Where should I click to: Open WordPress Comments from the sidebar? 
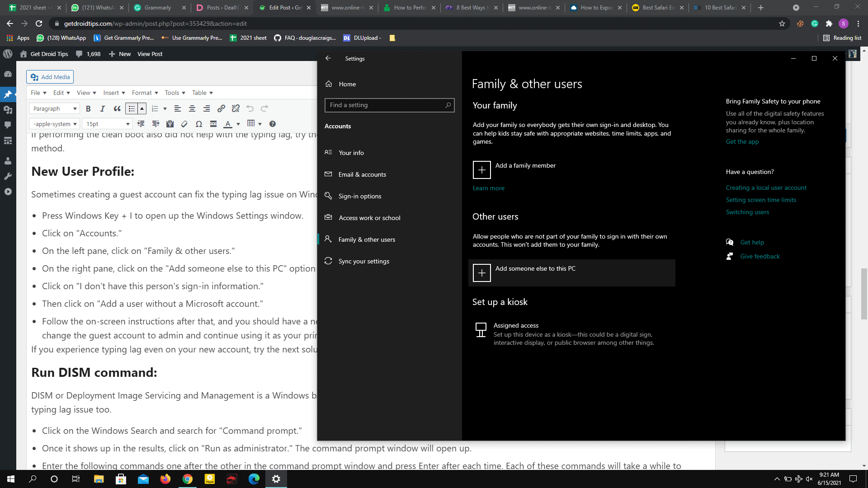(x=8, y=125)
